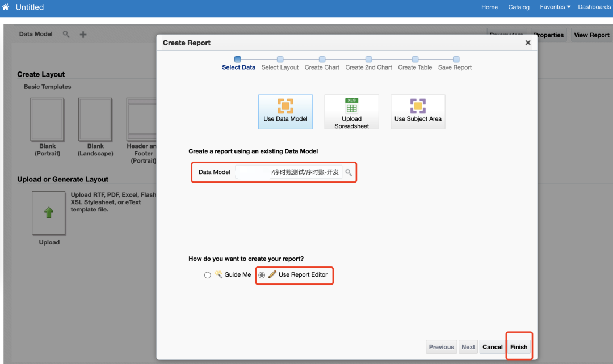Select the Upload Spreadsheet option
Viewport: 613px width, 364px height.
[351, 112]
